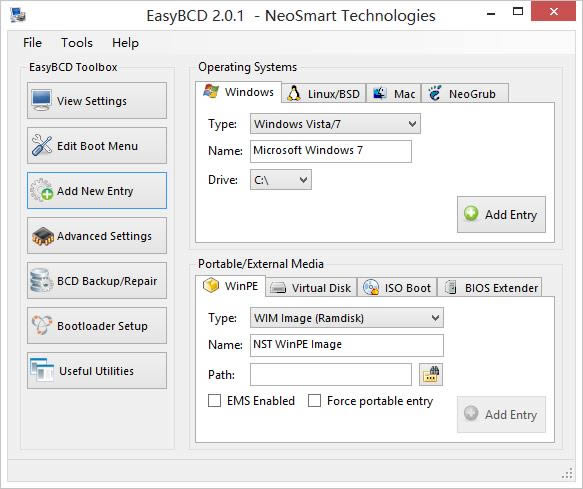Open the C:\ Drive dropdown
Viewport: 583px width, 489px height.
281,180
